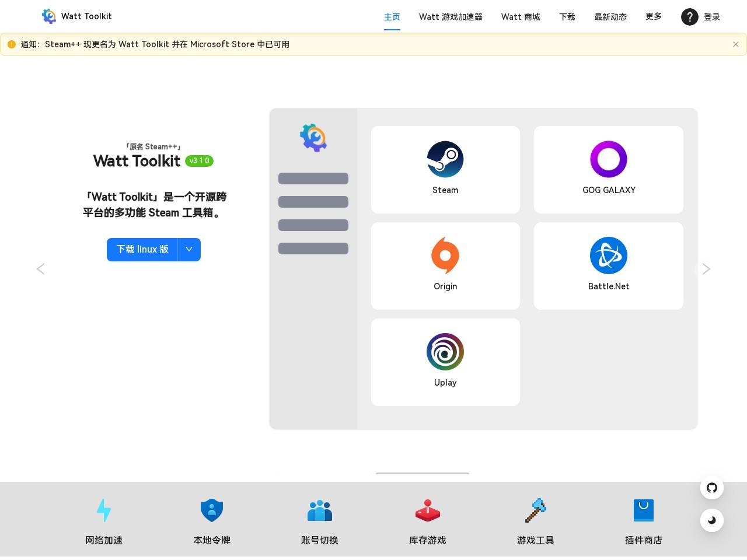This screenshot has width=747, height=560.
Task: Click the game tools axe icon
Action: pos(536,510)
